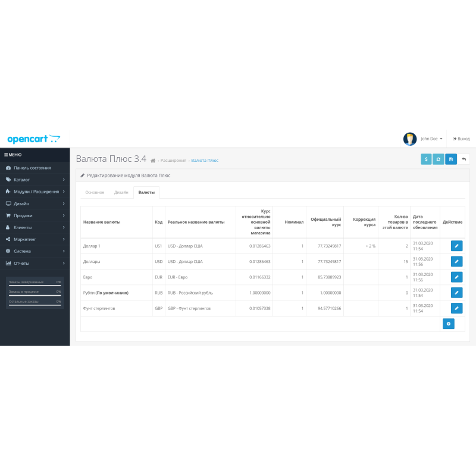Screen dimensions: 476x476
Task: Open the John Doe user dropdown
Action: (431, 139)
